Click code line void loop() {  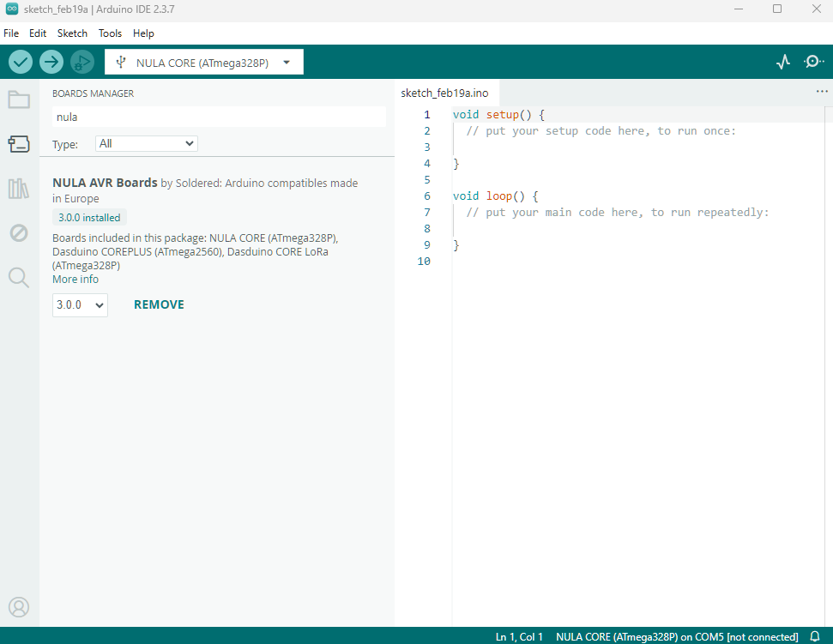[x=495, y=196]
